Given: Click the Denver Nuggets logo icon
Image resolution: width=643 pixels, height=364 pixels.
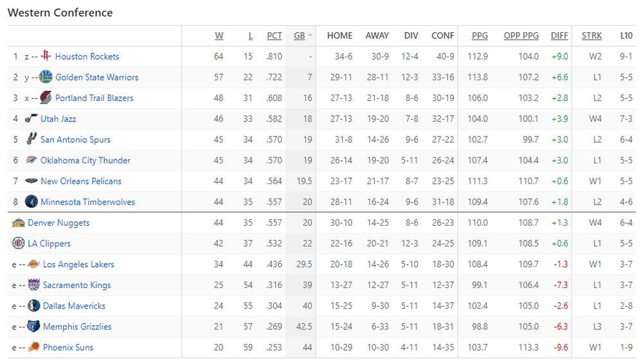Looking at the screenshot, I should (x=18, y=223).
